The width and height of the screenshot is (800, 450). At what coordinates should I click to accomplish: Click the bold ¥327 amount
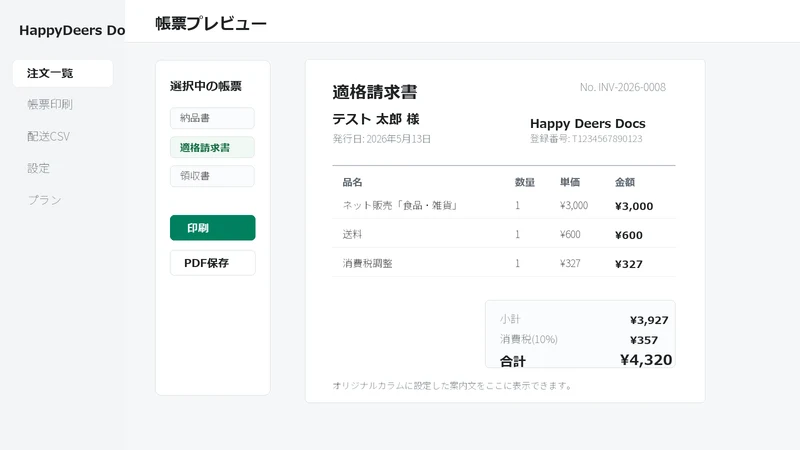(629, 264)
